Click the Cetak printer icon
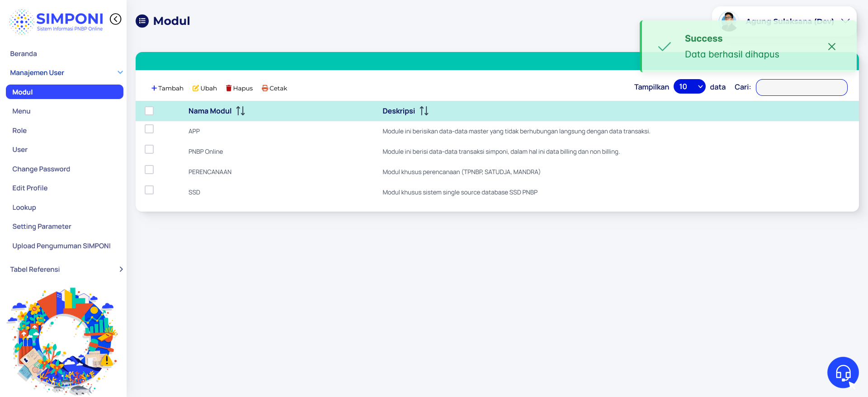This screenshot has height=397, width=868. pos(265,88)
